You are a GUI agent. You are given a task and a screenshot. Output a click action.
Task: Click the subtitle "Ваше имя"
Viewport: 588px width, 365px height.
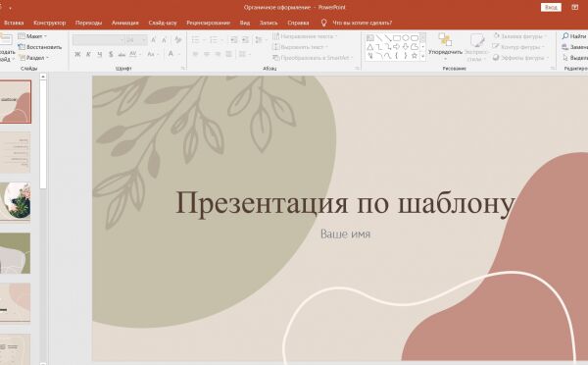[x=345, y=234]
